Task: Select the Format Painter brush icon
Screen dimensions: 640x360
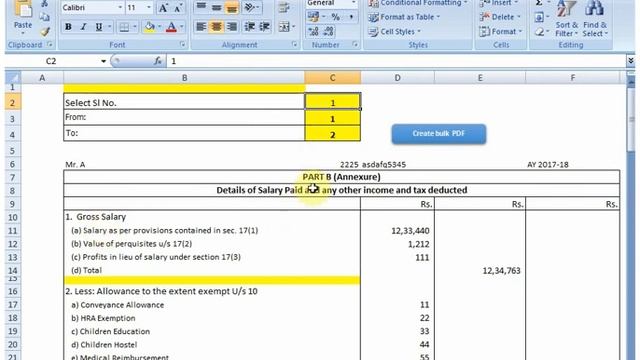Action: (x=45, y=32)
